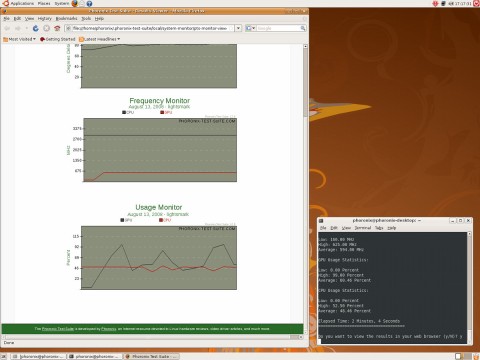Open the search engine selector dropdown
Viewport: 480px width, 360px height.
[x=250, y=28]
